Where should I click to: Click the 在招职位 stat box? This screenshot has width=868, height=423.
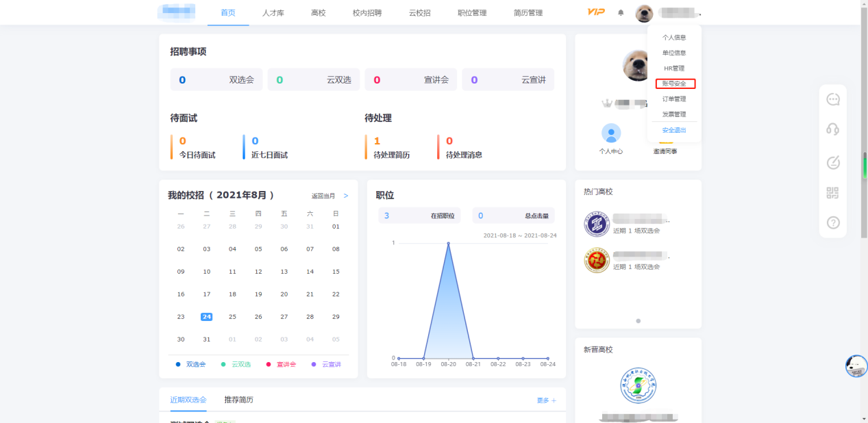tap(419, 216)
